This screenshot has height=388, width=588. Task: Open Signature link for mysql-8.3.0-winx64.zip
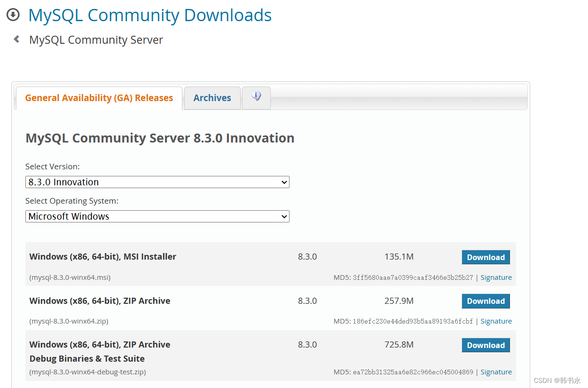496,321
